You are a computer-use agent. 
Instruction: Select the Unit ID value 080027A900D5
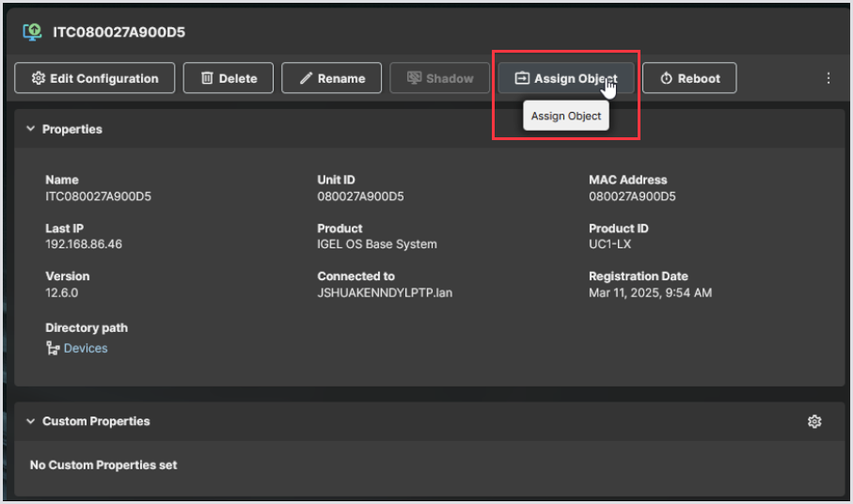[x=360, y=197]
